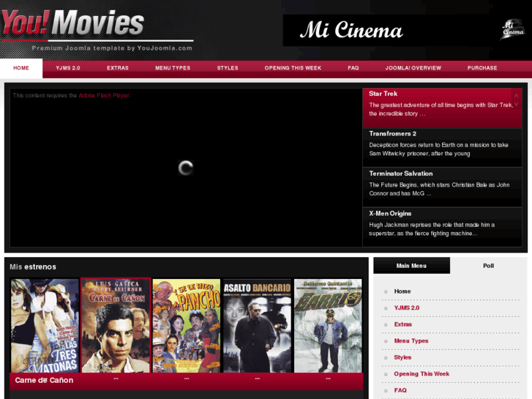Open Asalto Bancario poster thumbnail

tap(257, 326)
